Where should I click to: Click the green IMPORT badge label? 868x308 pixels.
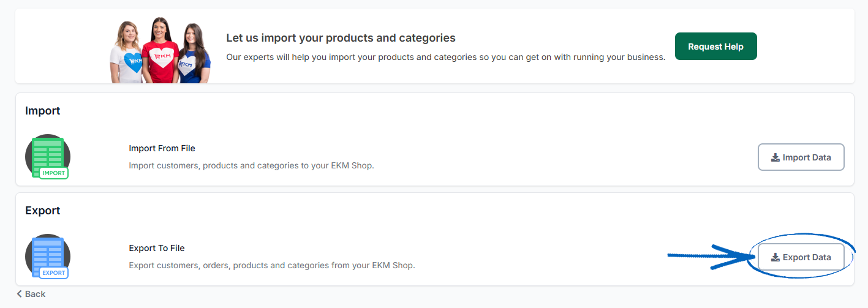pos(53,173)
